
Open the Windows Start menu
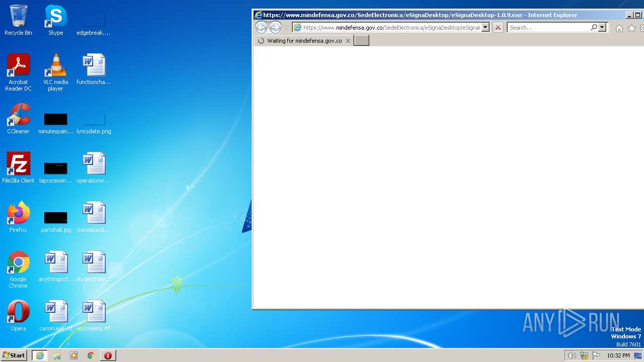14,355
